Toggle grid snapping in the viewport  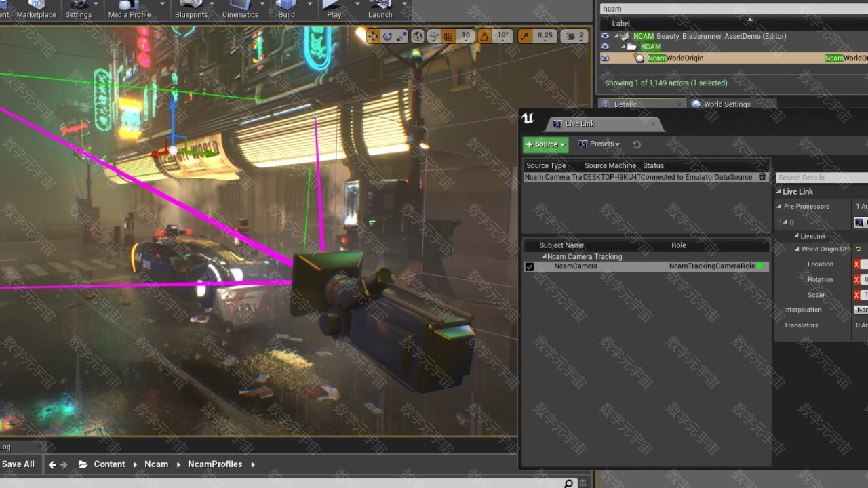[448, 36]
